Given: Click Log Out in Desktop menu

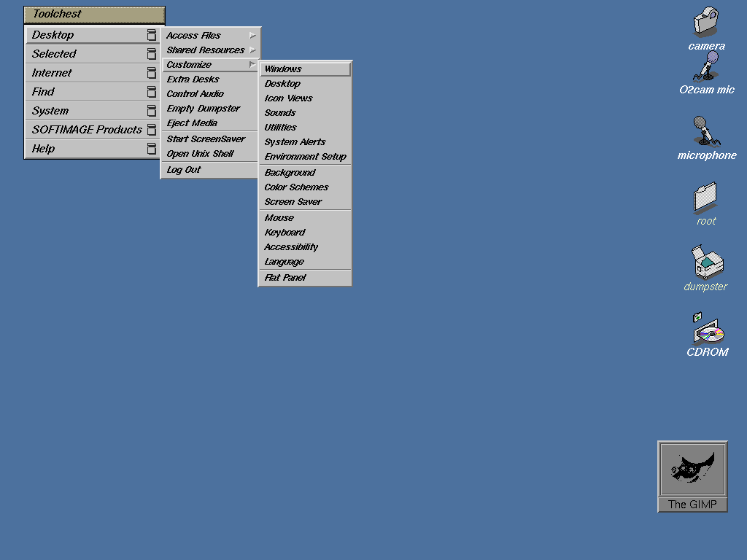Looking at the screenshot, I should (x=184, y=170).
